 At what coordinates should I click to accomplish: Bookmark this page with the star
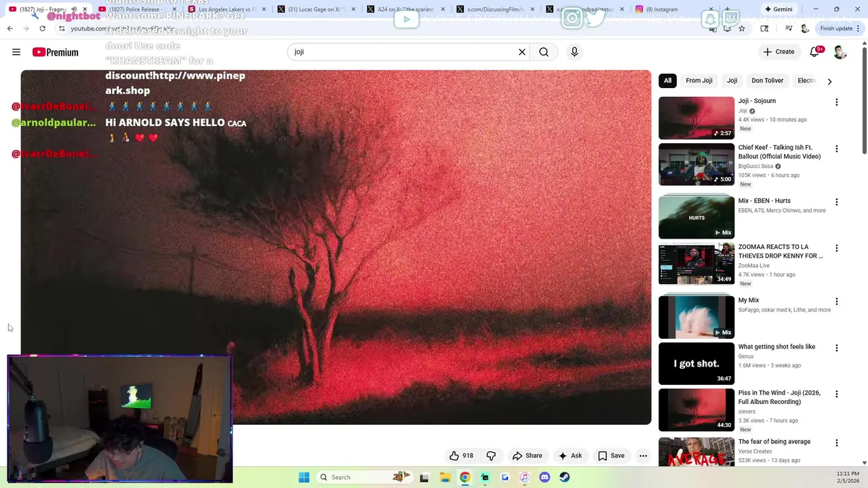[742, 28]
